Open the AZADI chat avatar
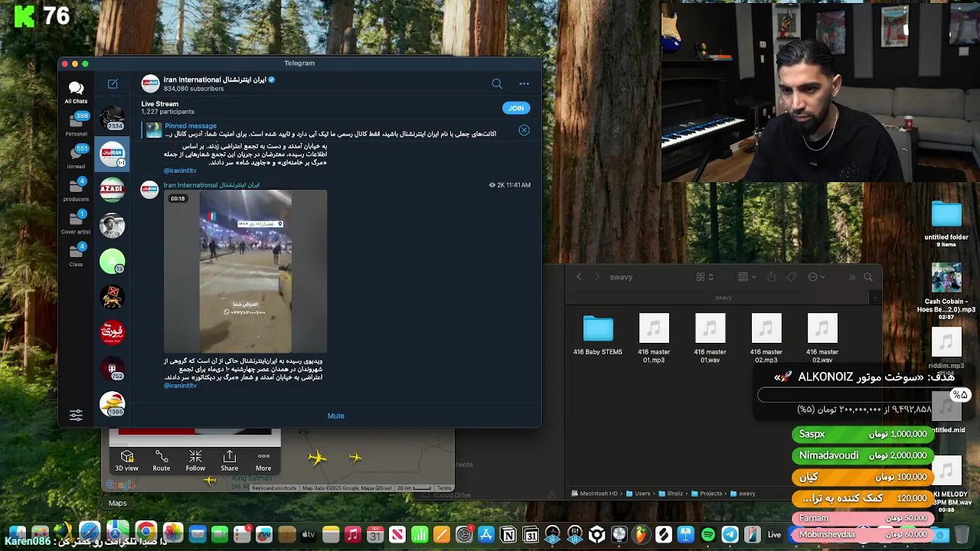 [112, 190]
